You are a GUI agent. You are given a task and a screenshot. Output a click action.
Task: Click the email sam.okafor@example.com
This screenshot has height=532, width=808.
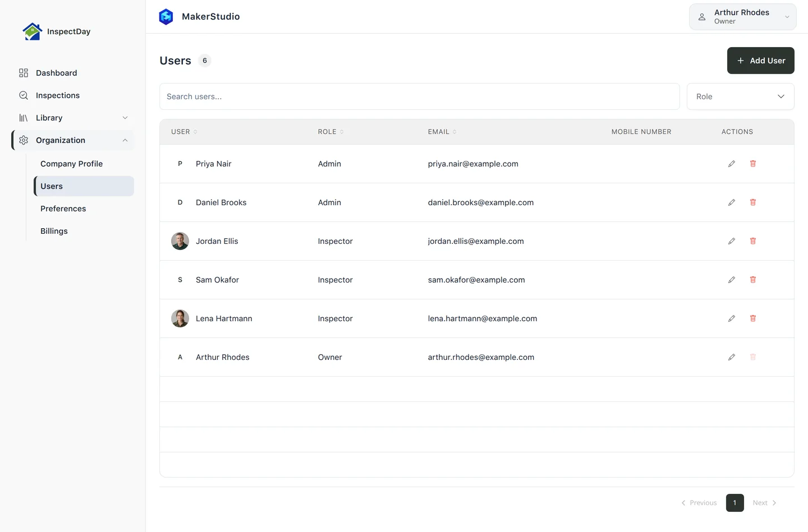476,280
